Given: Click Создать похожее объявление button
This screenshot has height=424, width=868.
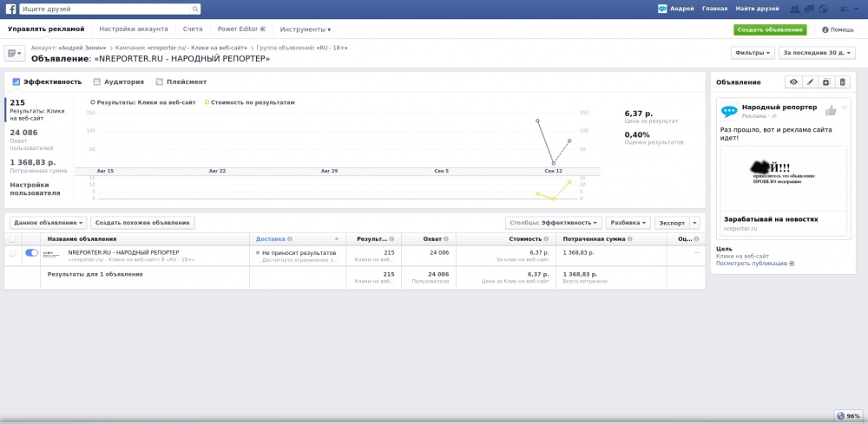Looking at the screenshot, I should (x=142, y=223).
